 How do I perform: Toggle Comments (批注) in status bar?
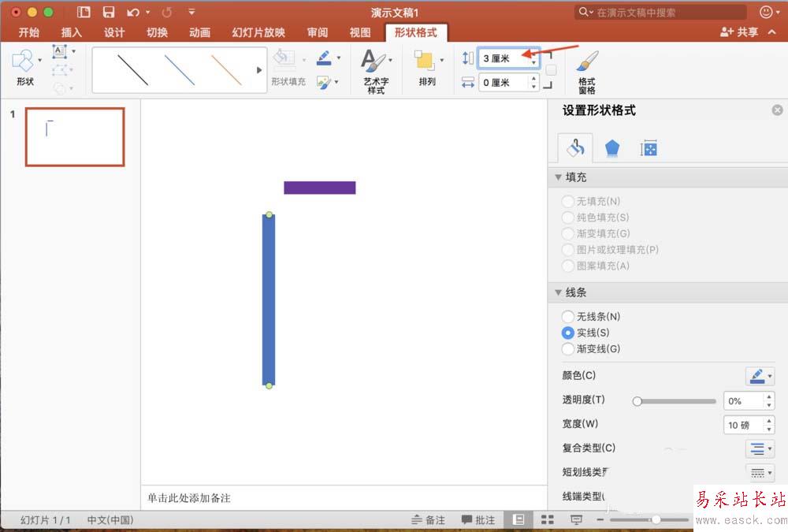pyautogui.click(x=478, y=520)
